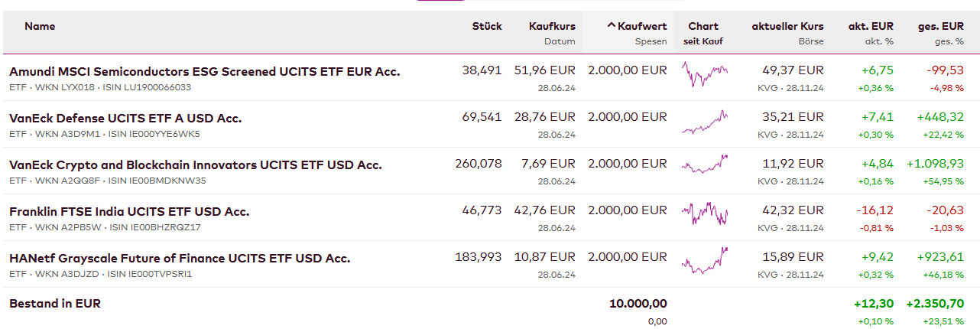Image resolution: width=980 pixels, height=329 pixels.
Task: Open VanEck Defense UCITS ETF details
Action: coord(125,119)
